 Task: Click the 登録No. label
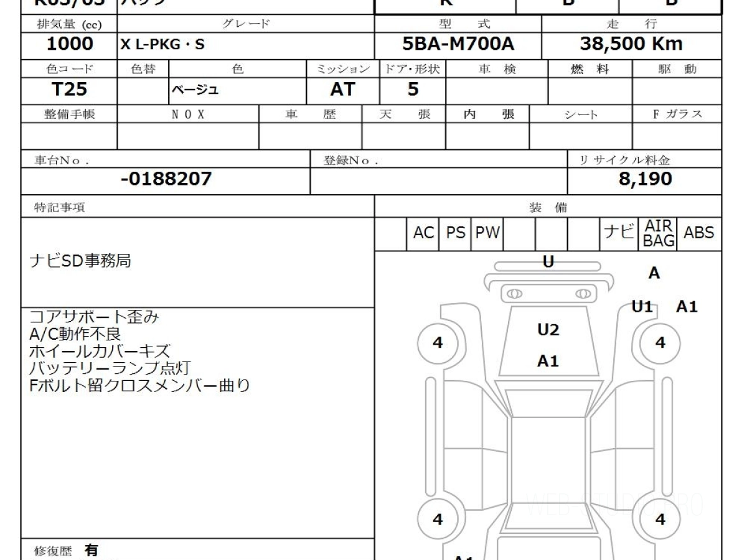pyautogui.click(x=351, y=161)
